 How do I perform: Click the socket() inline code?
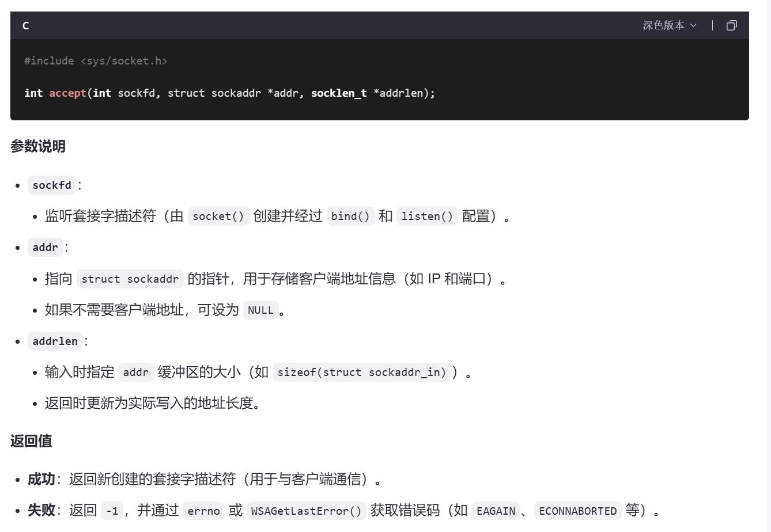pos(218,216)
